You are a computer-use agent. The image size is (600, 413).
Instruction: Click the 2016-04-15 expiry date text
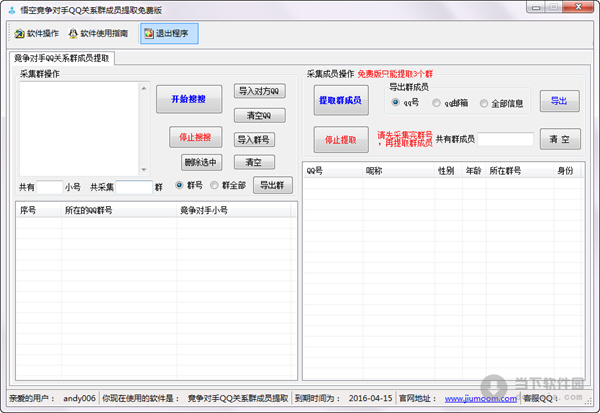370,398
